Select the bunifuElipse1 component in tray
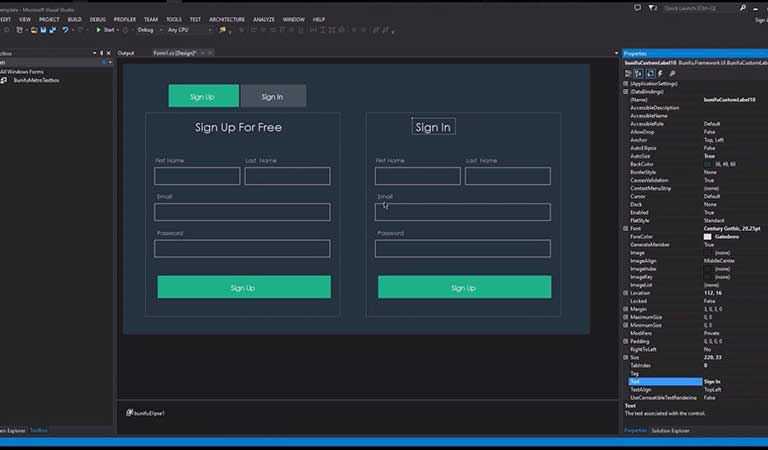This screenshot has width=768, height=450. pos(148,413)
